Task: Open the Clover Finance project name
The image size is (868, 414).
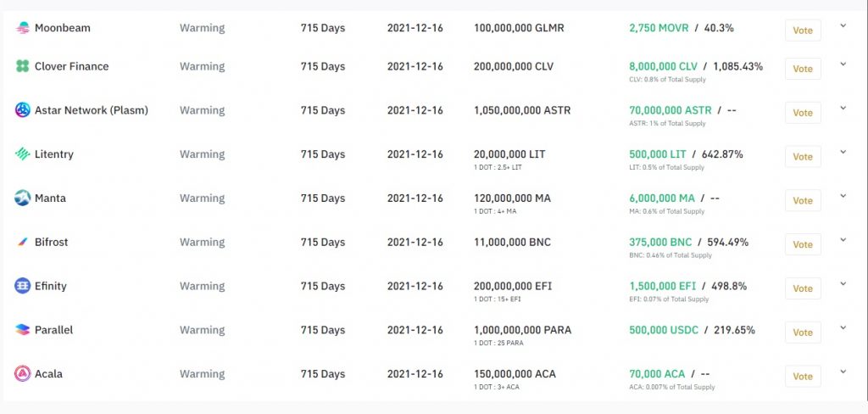Action: pyautogui.click(x=71, y=66)
